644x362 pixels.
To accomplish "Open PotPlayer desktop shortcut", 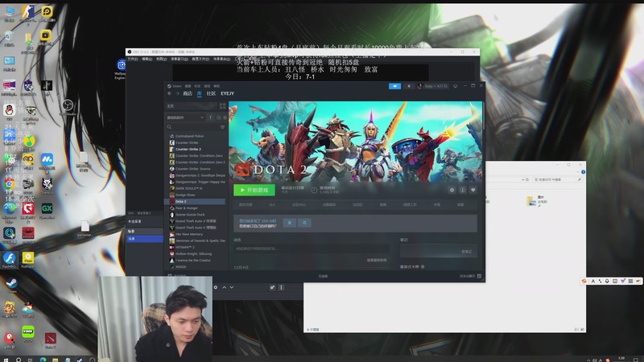I will pos(28,260).
